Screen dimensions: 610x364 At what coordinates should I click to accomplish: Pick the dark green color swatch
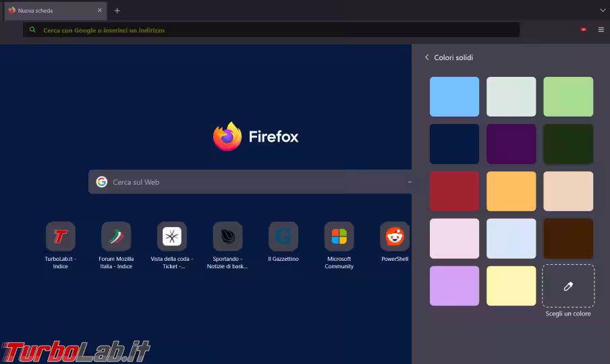point(568,144)
